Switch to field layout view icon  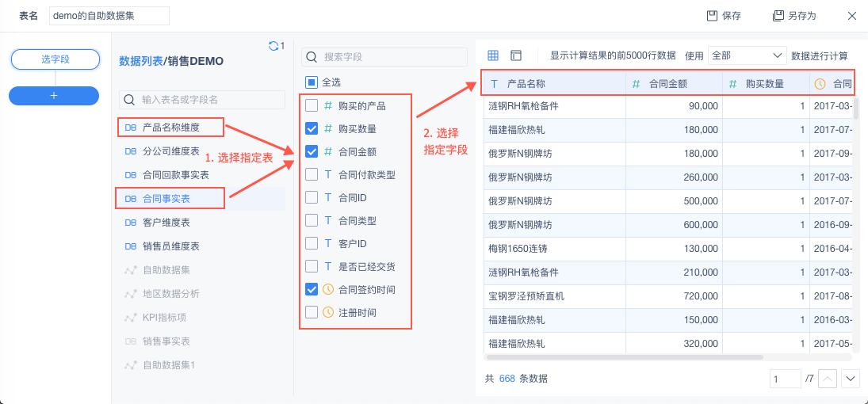(516, 55)
